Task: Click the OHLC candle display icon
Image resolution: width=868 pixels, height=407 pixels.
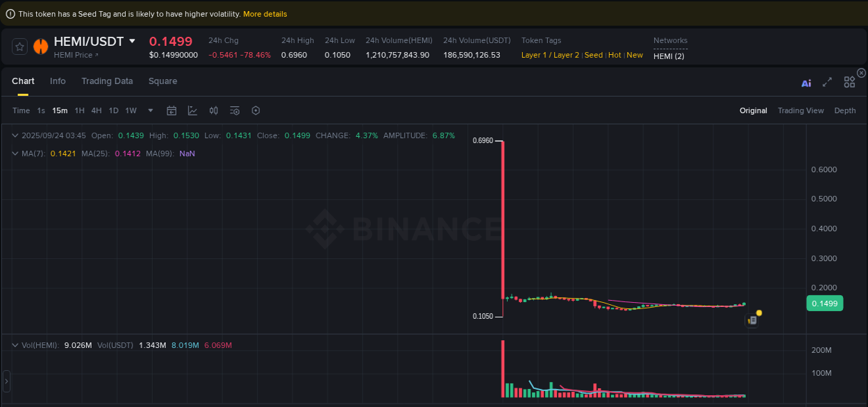Action: [213, 110]
